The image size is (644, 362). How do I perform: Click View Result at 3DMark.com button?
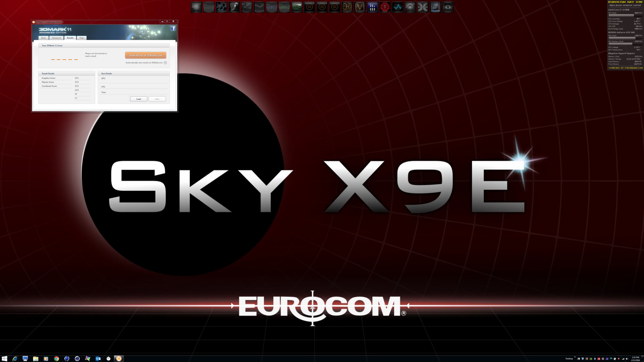click(x=146, y=55)
